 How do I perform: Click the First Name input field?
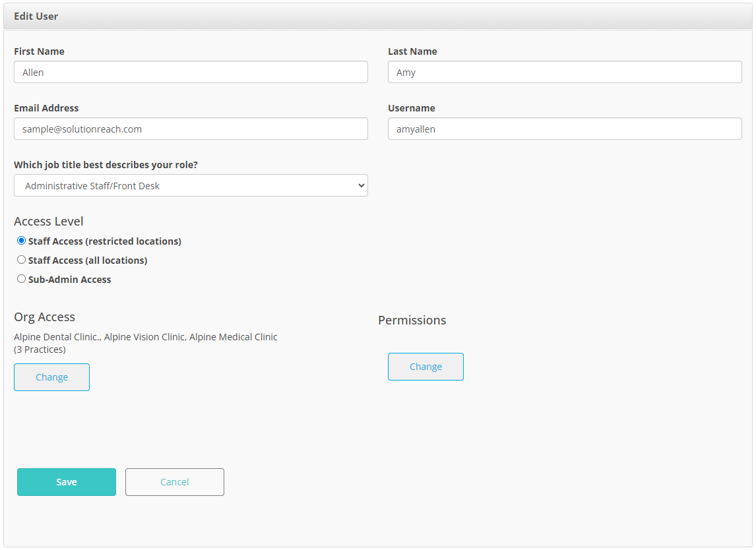[x=191, y=72]
